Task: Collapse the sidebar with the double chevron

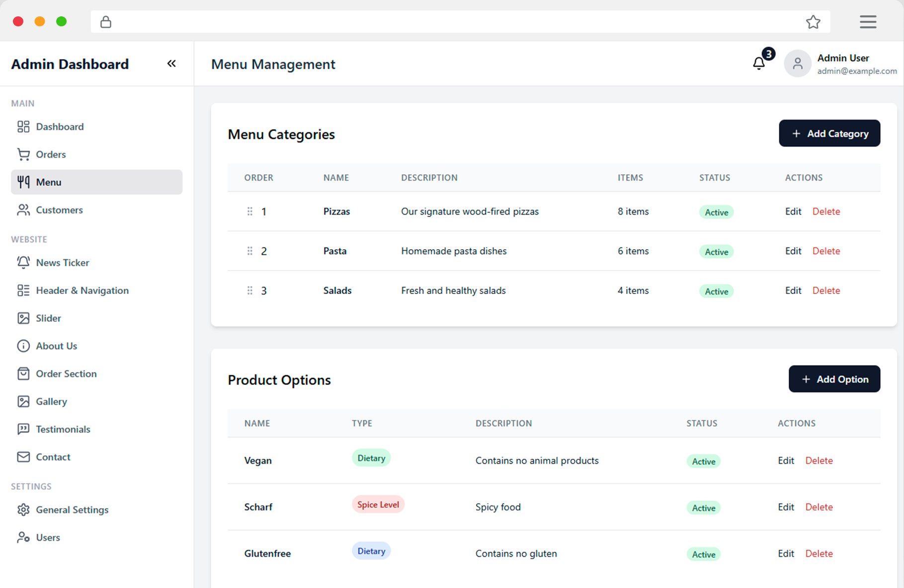Action: [171, 64]
